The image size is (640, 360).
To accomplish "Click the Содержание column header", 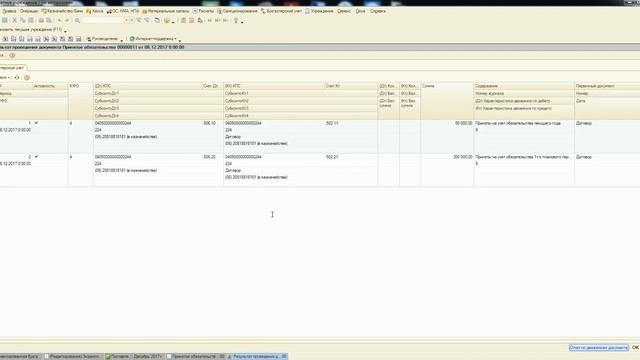I will [524, 86].
